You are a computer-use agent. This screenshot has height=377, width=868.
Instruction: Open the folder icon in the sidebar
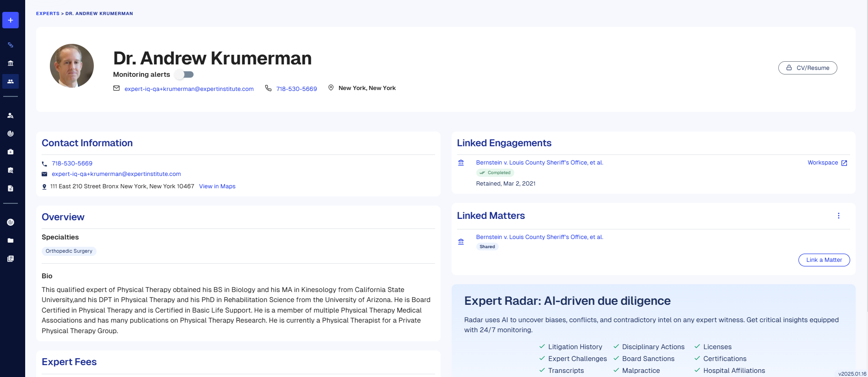click(x=11, y=240)
